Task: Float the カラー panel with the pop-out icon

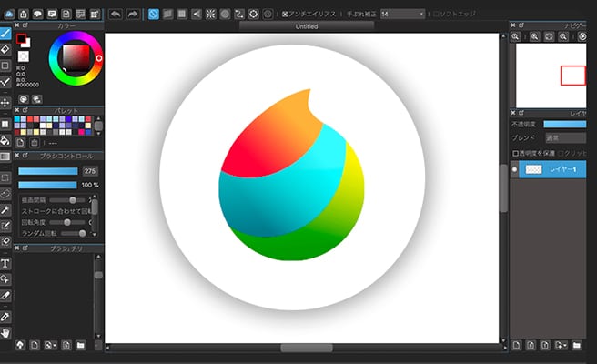Action: point(25,25)
